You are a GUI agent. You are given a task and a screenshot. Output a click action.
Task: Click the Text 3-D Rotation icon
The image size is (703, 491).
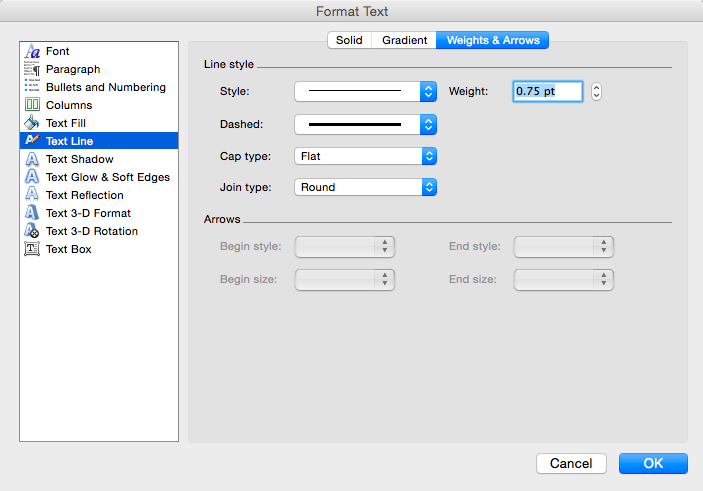pos(32,231)
